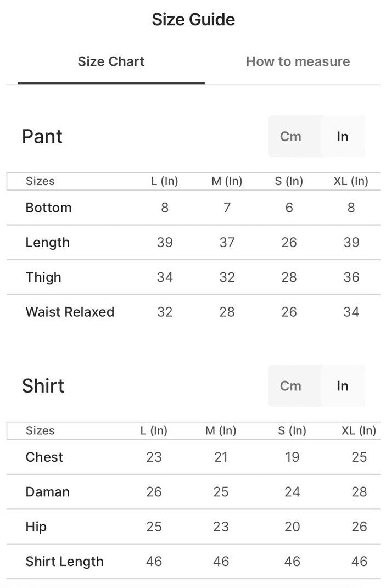Click the Size Guide title

[x=193, y=20]
